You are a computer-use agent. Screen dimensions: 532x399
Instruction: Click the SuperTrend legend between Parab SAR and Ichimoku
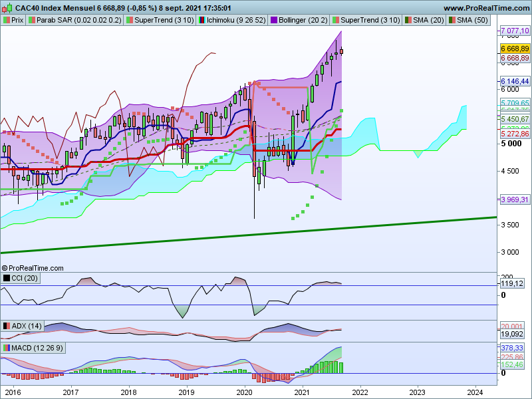coord(160,20)
